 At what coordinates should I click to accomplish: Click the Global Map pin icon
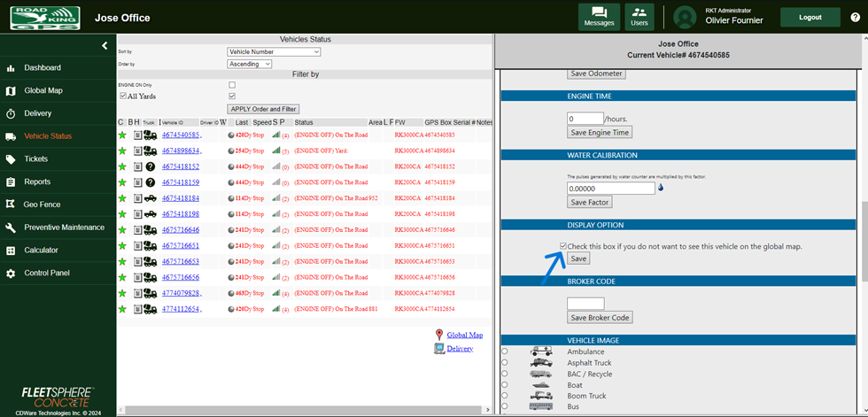tap(438, 335)
